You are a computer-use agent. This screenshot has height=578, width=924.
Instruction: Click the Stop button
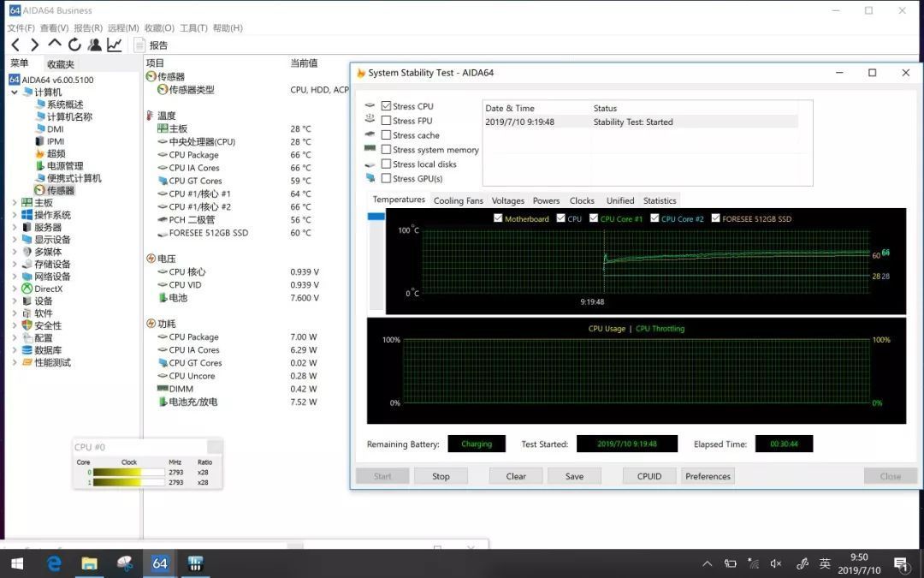tap(441, 476)
